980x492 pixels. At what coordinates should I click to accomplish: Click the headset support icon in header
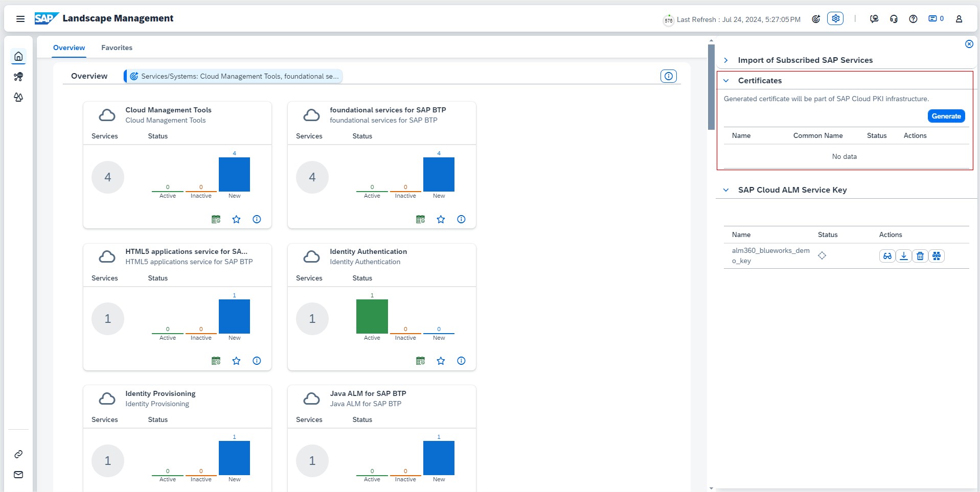tap(894, 19)
